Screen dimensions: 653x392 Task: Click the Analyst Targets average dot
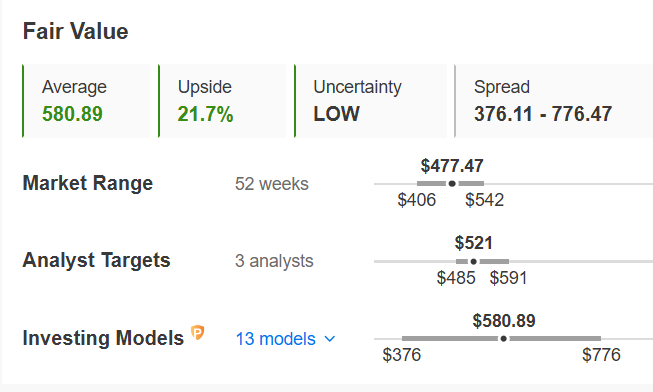coord(474,262)
